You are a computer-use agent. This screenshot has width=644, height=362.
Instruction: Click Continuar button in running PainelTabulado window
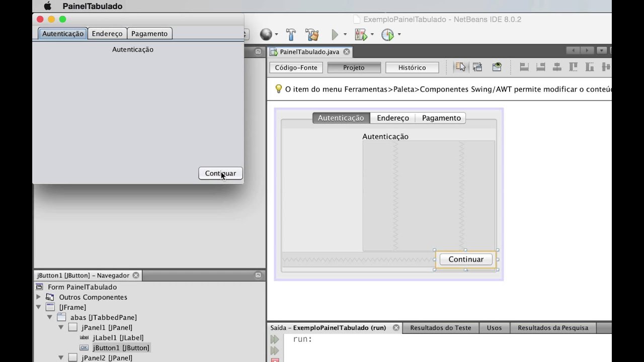pos(220,173)
